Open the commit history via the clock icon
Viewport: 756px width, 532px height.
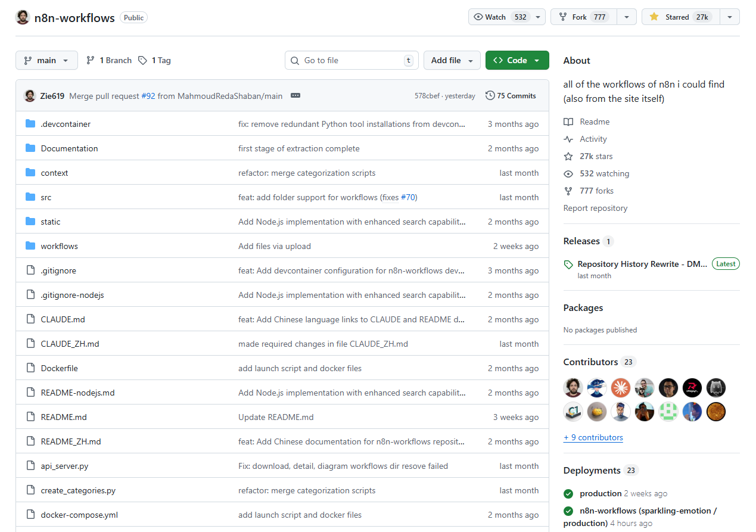pyautogui.click(x=490, y=95)
